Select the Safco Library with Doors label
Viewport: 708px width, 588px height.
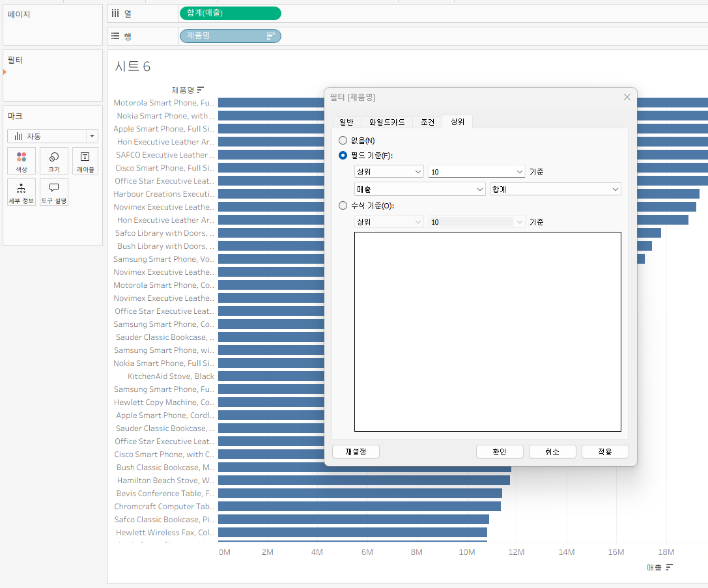coord(164,233)
